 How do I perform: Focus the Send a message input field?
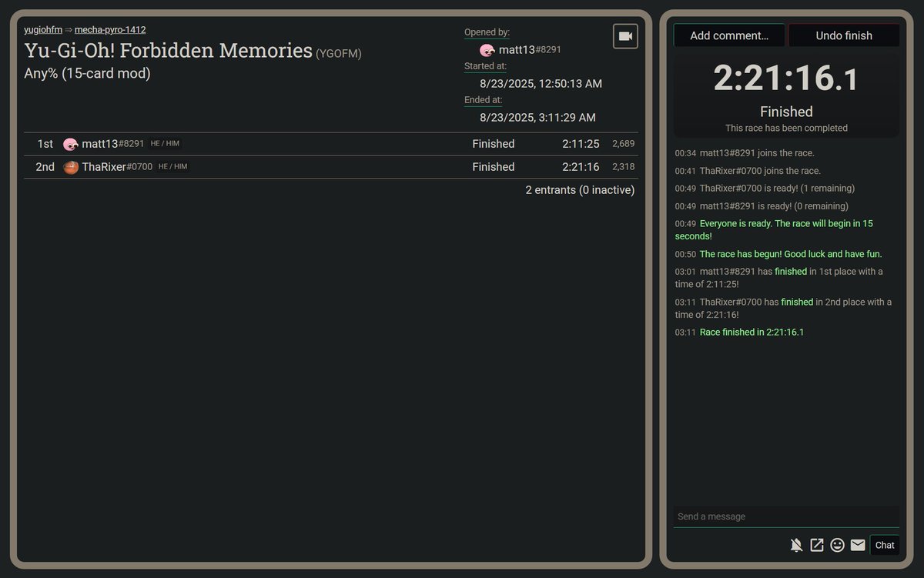786,516
